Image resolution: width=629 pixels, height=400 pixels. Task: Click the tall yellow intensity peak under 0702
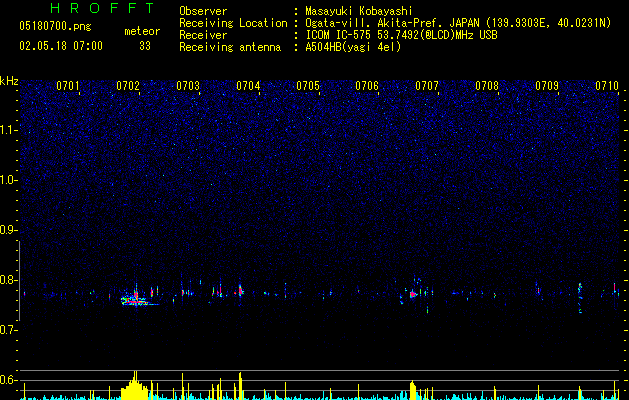pos(135,385)
